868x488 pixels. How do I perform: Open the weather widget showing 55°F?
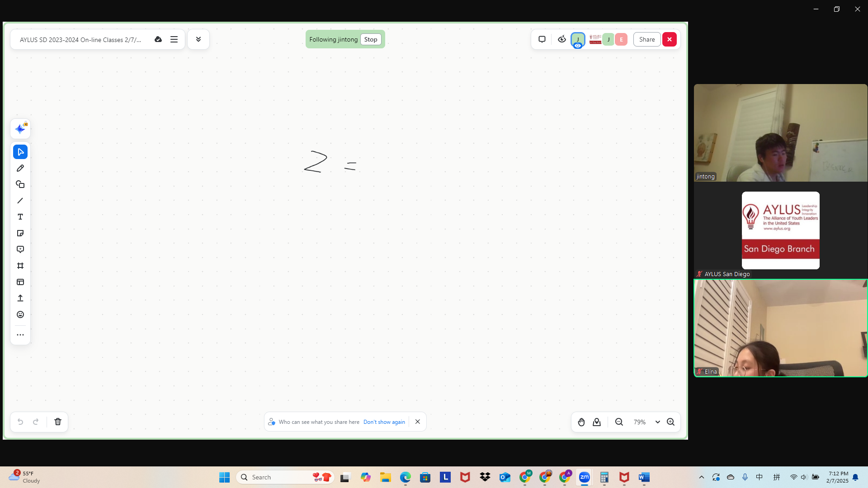pos(25,477)
